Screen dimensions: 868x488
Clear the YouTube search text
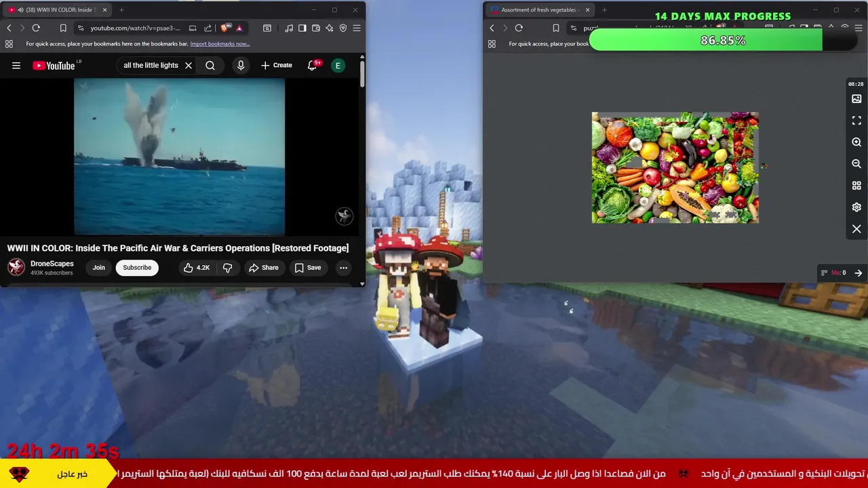(x=189, y=66)
